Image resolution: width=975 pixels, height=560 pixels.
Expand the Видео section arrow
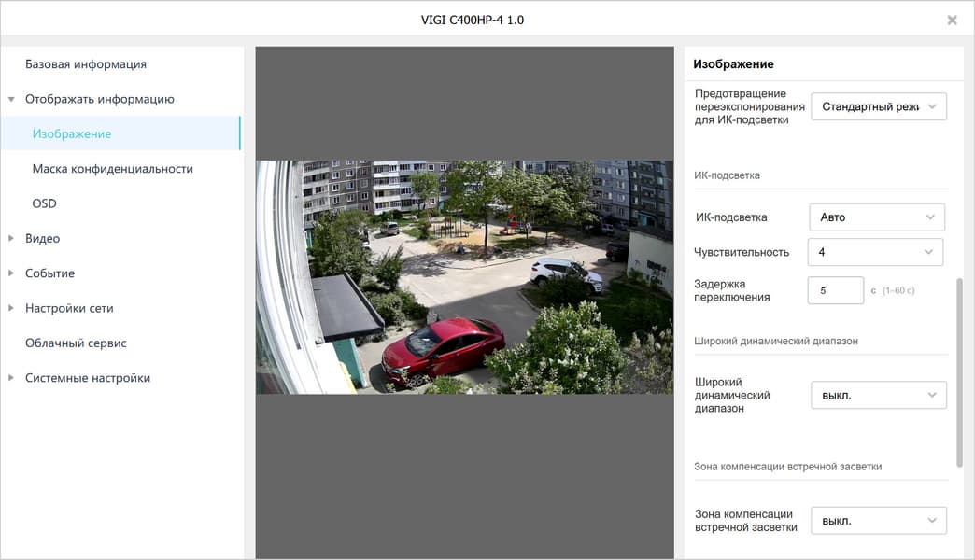click(11, 238)
